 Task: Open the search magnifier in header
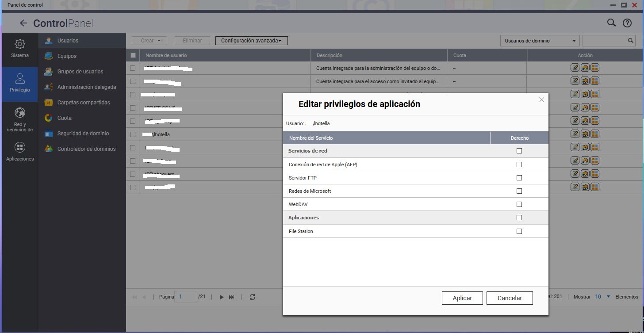click(611, 23)
